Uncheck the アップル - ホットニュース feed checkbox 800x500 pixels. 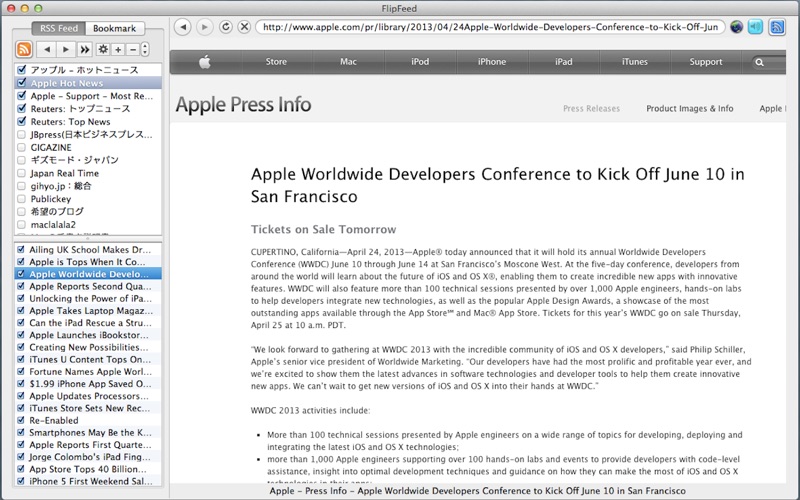(21, 69)
